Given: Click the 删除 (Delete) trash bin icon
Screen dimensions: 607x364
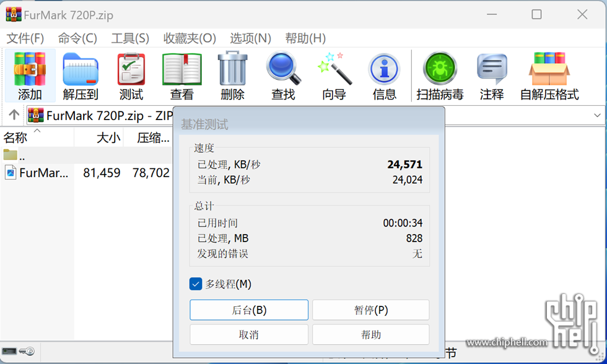Looking at the screenshot, I should coord(232,68).
